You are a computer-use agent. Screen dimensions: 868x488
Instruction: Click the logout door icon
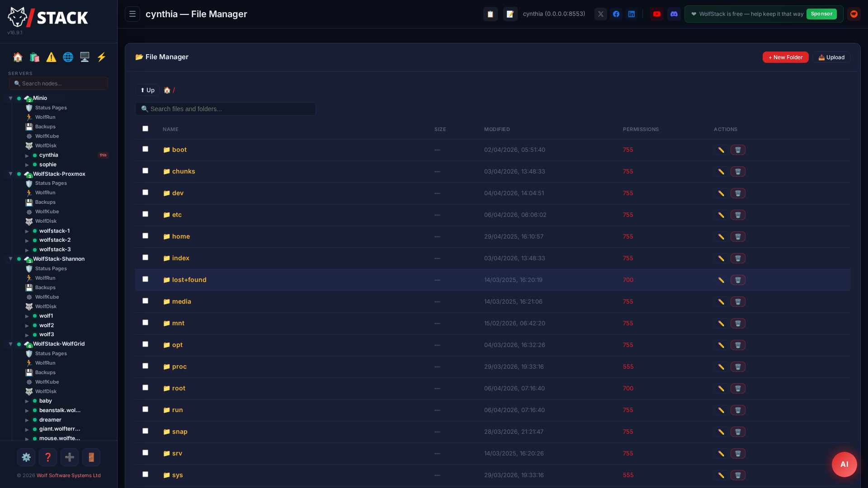click(x=91, y=457)
